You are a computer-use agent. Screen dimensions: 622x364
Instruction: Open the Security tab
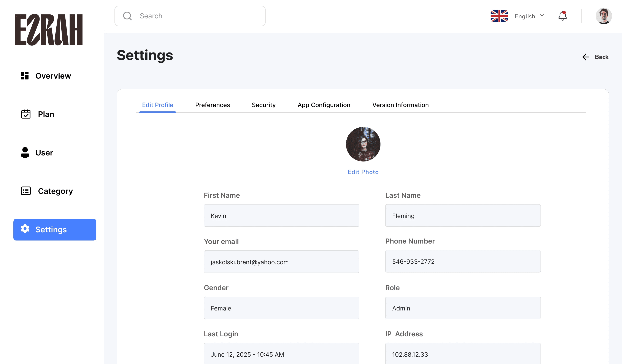tap(264, 105)
